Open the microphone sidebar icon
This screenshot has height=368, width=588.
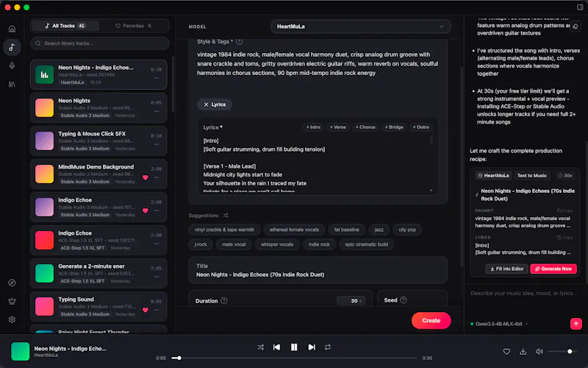pyautogui.click(x=12, y=66)
